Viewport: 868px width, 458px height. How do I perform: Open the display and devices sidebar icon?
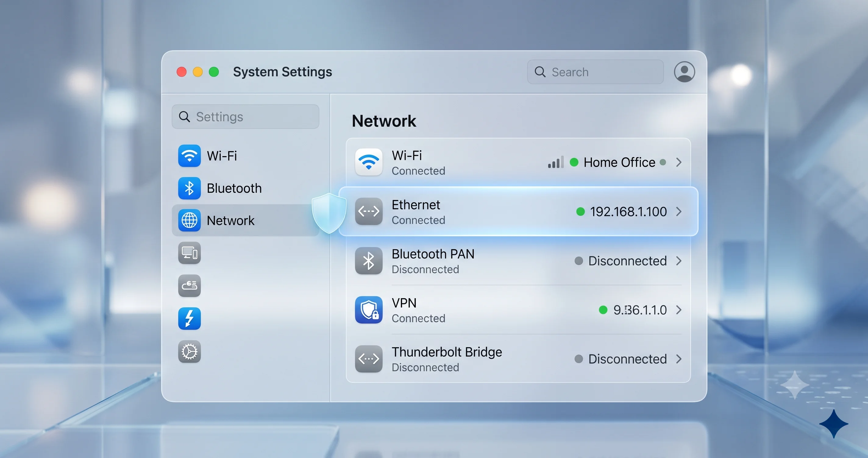click(189, 253)
